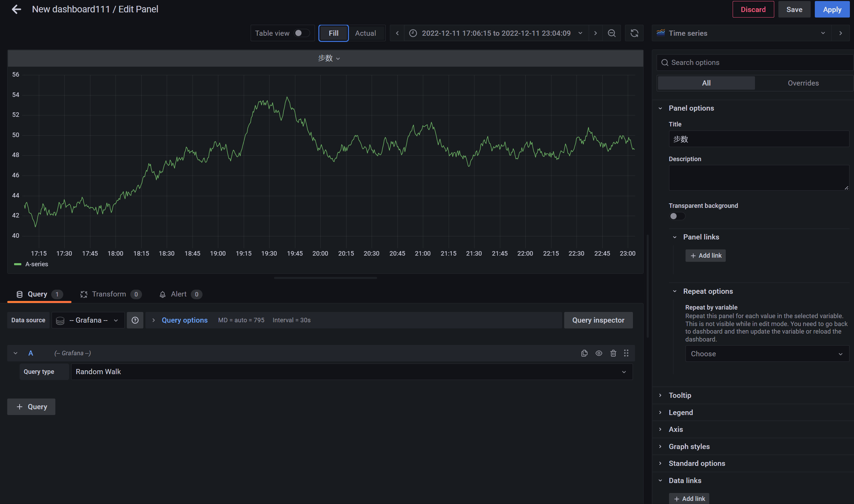Click the delete query trash icon

coord(613,353)
